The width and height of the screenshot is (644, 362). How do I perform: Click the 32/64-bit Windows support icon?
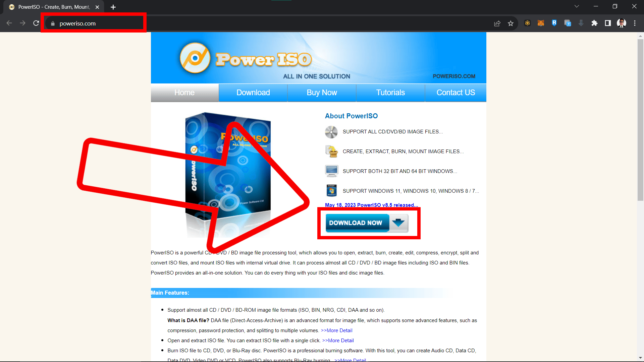[332, 171]
